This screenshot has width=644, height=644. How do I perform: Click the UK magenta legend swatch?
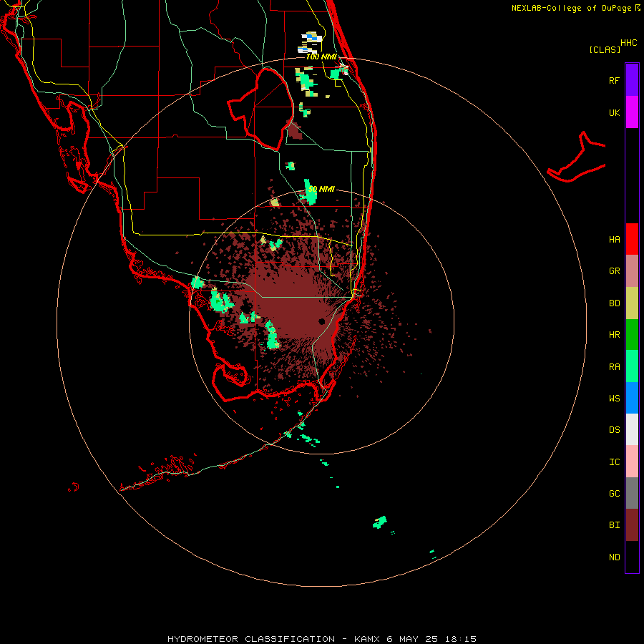point(632,112)
